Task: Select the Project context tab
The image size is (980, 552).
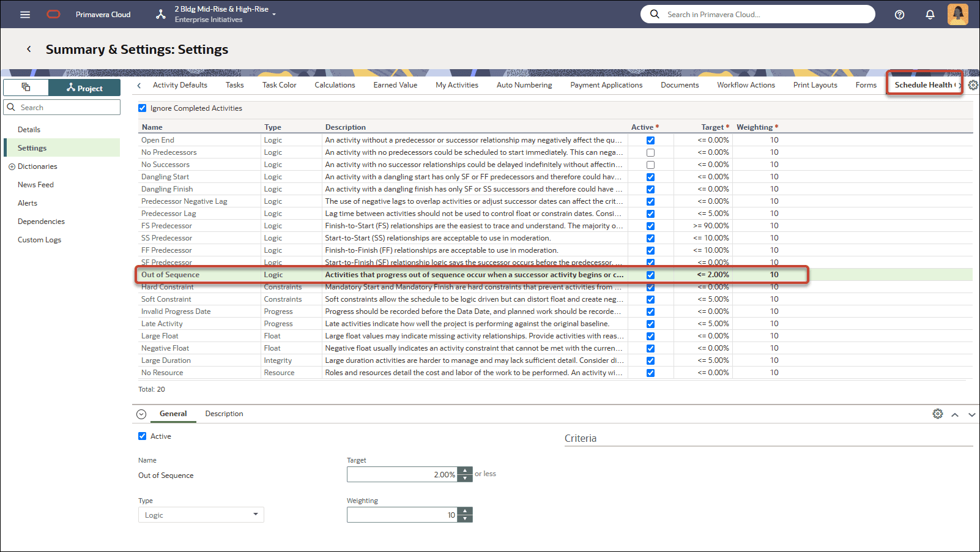Action: tap(84, 88)
